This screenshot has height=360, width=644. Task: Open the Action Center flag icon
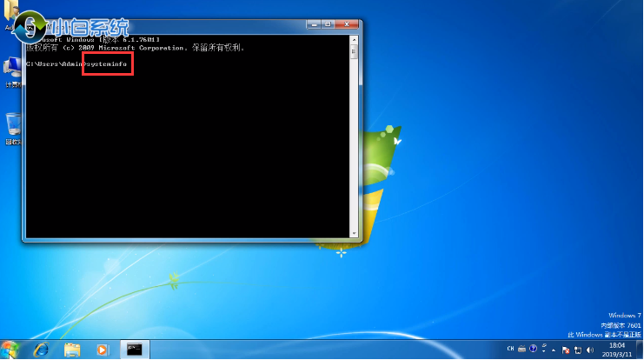pos(564,350)
